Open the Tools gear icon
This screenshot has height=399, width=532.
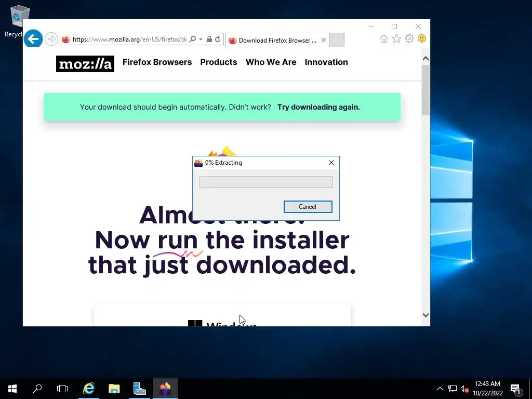409,38
